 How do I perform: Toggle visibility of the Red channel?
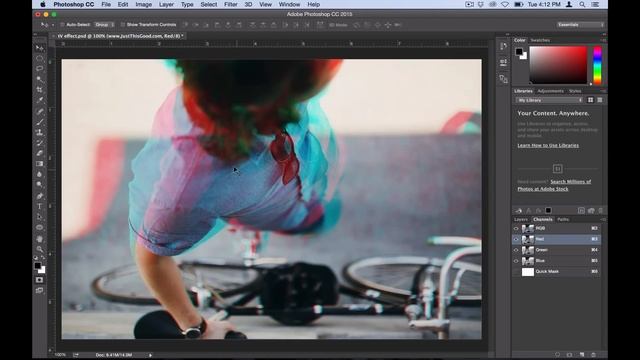516,239
